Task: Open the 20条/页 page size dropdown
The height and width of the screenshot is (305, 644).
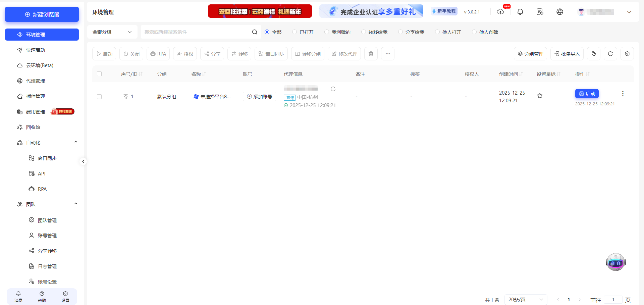Action: point(525,299)
